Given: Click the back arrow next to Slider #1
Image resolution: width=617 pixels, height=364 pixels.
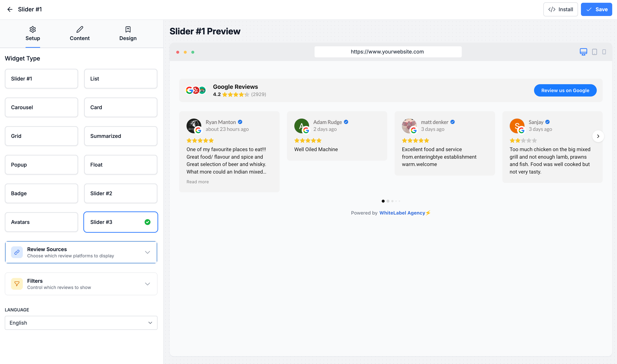Looking at the screenshot, I should point(10,9).
